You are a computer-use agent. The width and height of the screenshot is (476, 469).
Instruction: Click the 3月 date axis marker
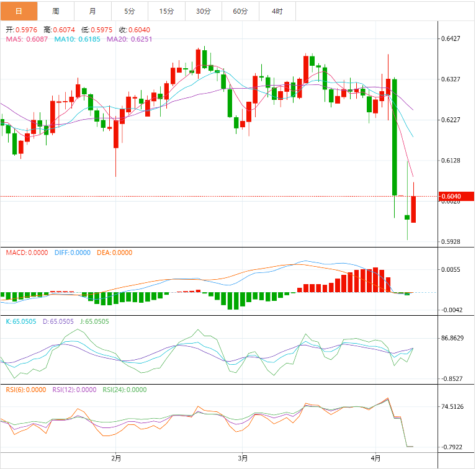point(243,458)
